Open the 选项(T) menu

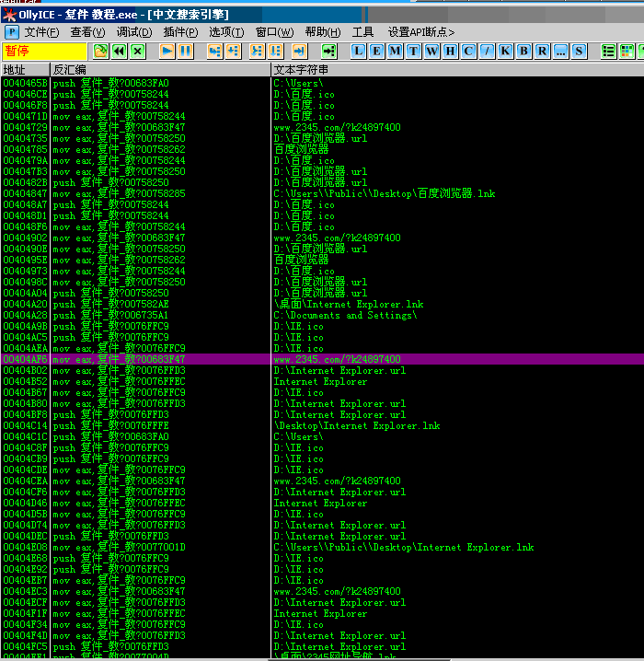click(226, 32)
